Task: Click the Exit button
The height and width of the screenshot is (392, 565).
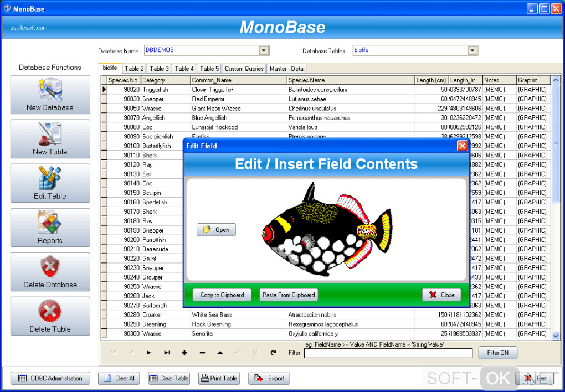Action: (x=535, y=378)
